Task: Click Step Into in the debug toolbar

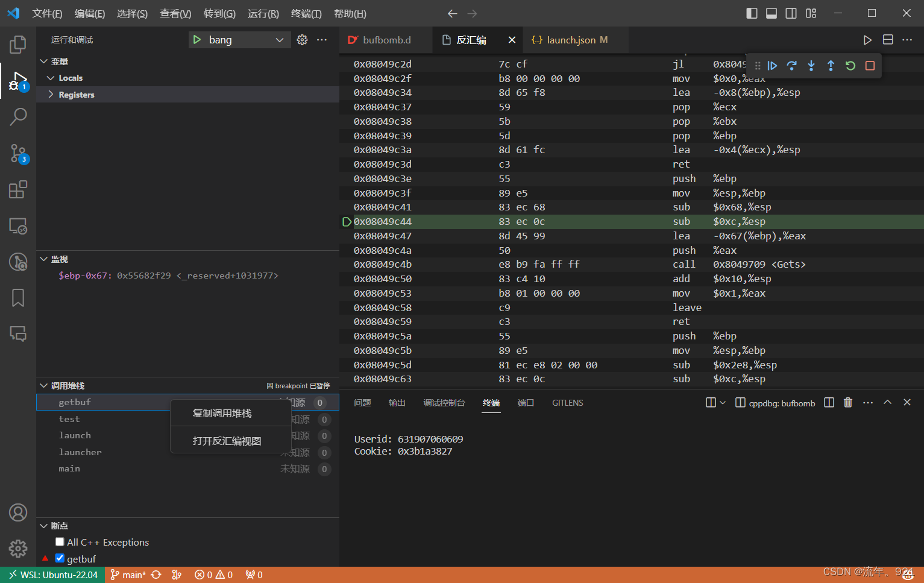Action: tap(811, 66)
